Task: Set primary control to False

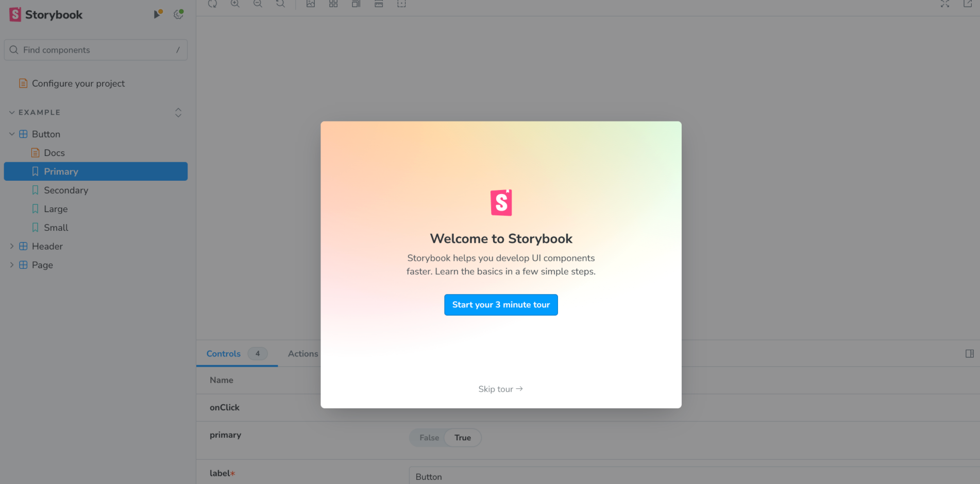Action: [x=429, y=438]
